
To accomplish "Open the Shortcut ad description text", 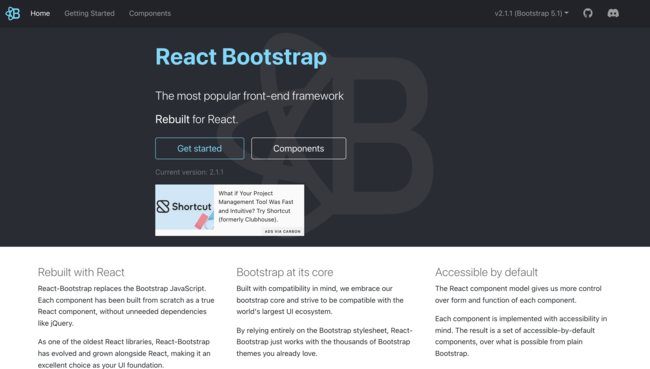I will pos(256,206).
